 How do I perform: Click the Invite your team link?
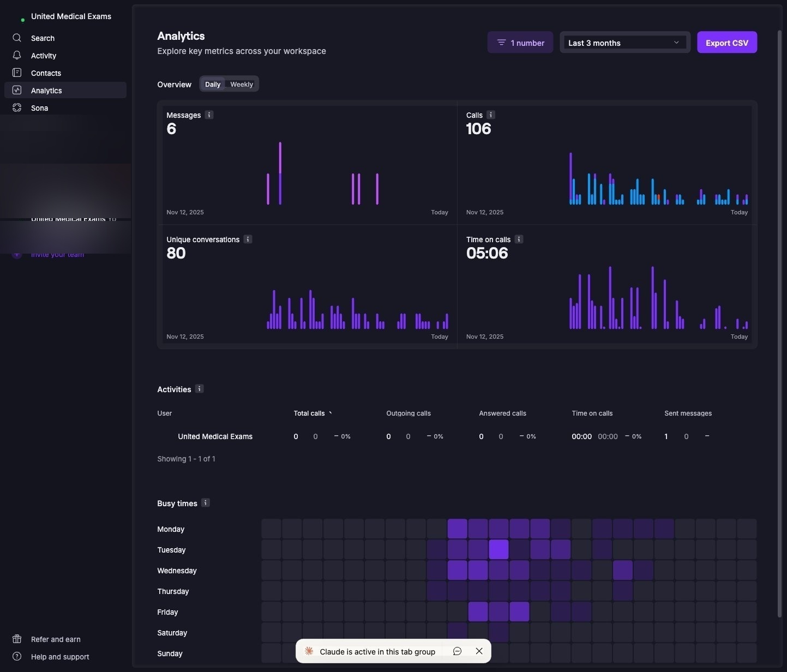[57, 254]
